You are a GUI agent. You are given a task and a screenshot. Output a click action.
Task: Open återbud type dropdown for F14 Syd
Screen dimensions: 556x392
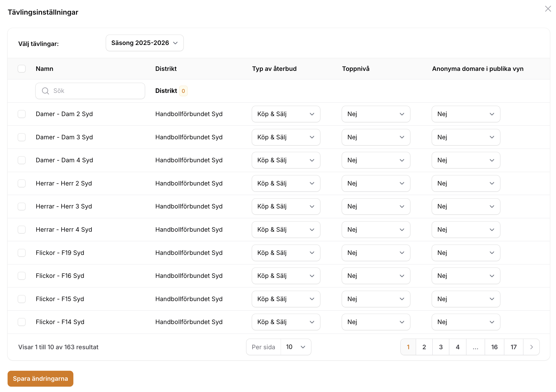(286, 322)
